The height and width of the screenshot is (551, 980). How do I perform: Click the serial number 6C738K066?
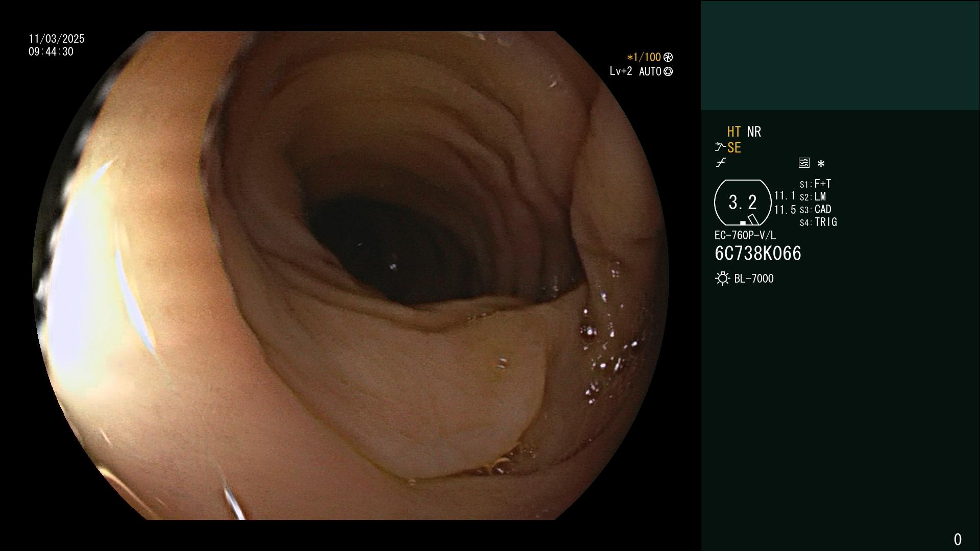click(758, 254)
